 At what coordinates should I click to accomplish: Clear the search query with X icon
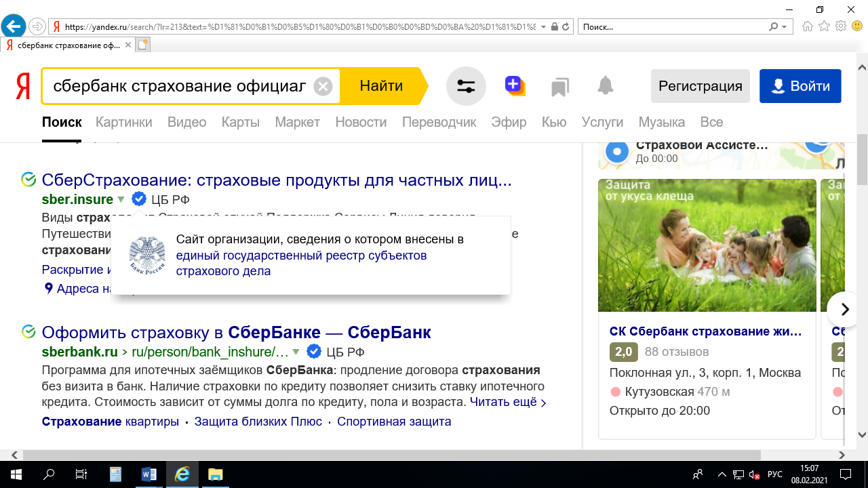pos(323,86)
